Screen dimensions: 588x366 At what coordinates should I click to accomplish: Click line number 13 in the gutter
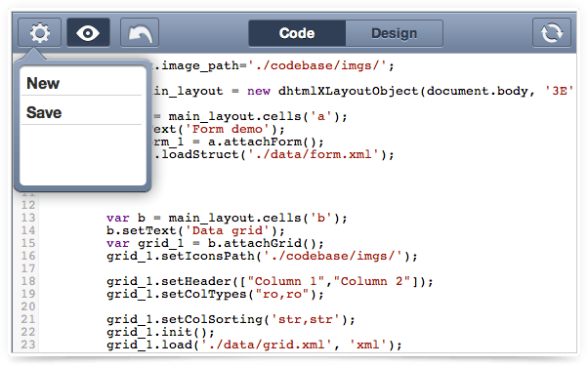pyautogui.click(x=28, y=218)
